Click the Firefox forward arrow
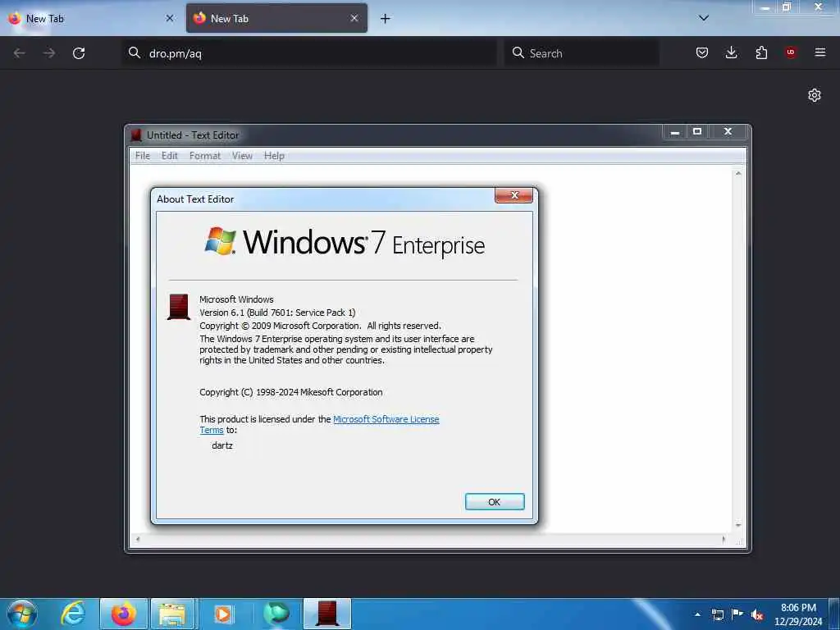Image resolution: width=840 pixels, height=630 pixels. pyautogui.click(x=49, y=53)
